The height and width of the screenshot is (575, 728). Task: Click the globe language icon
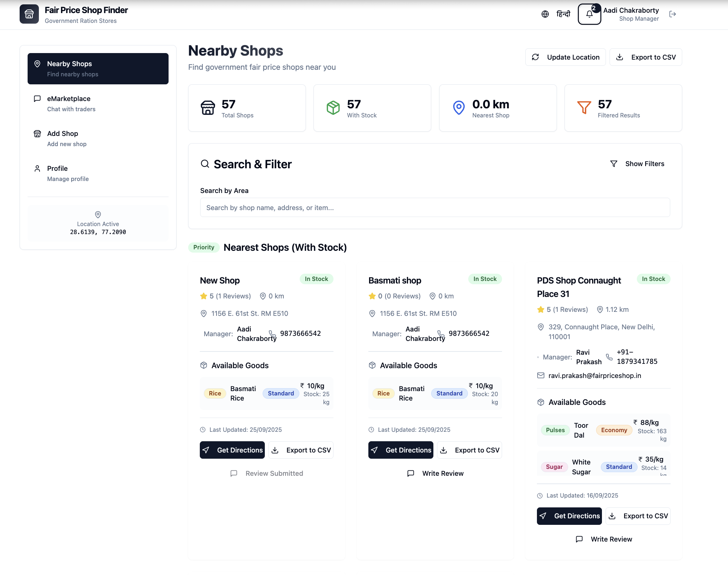tap(545, 14)
